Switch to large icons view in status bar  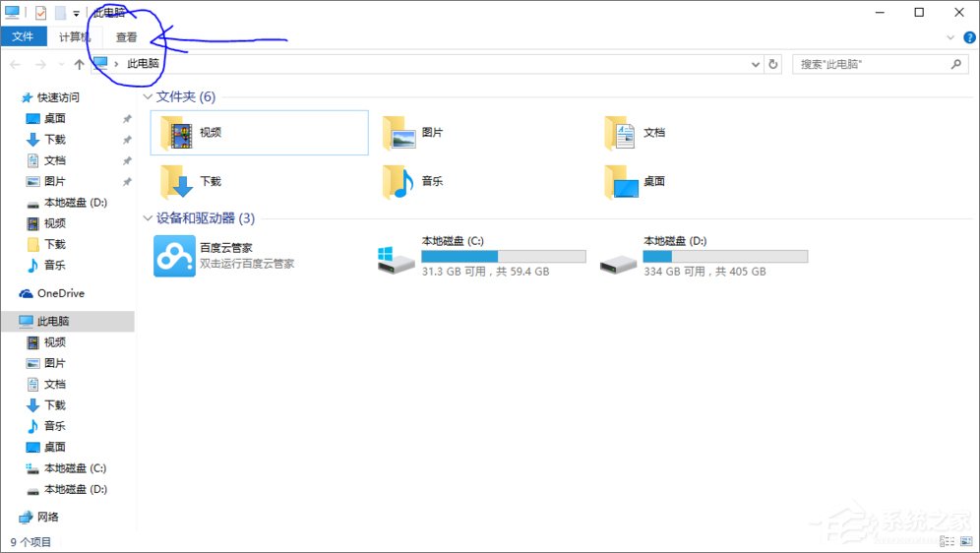[x=966, y=542]
